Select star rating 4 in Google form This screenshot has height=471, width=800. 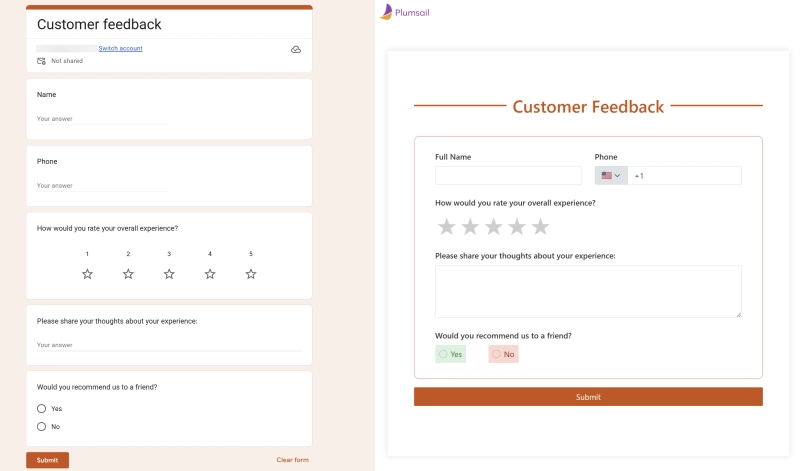(210, 274)
